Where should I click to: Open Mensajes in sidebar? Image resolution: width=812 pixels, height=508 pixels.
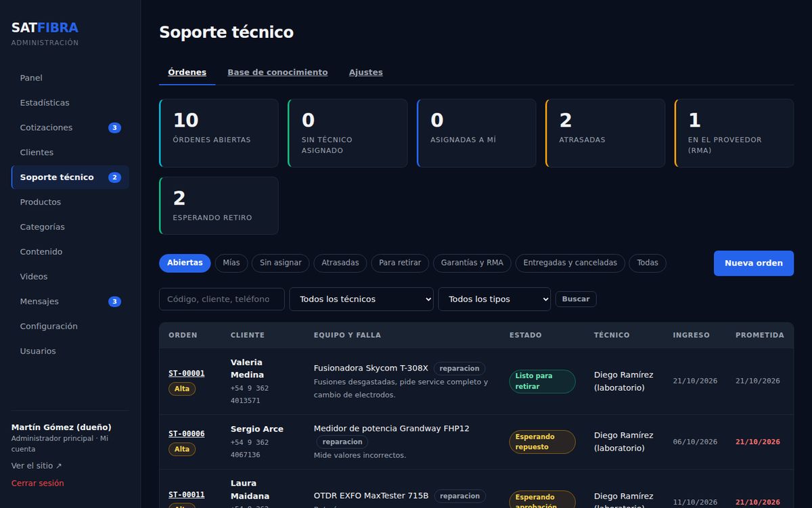[x=70, y=301]
